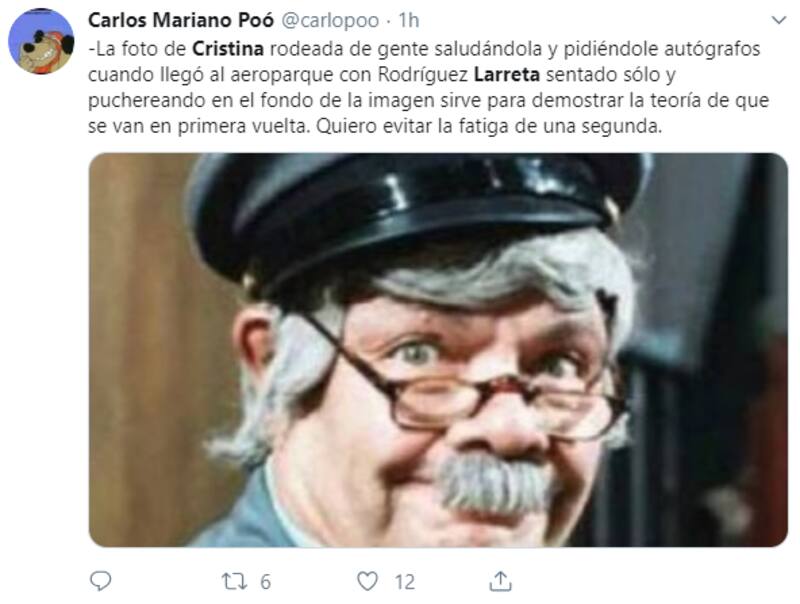The height and width of the screenshot is (604, 800).
Task: Open the Munchi dog avatar profile picture
Action: pyautogui.click(x=41, y=41)
